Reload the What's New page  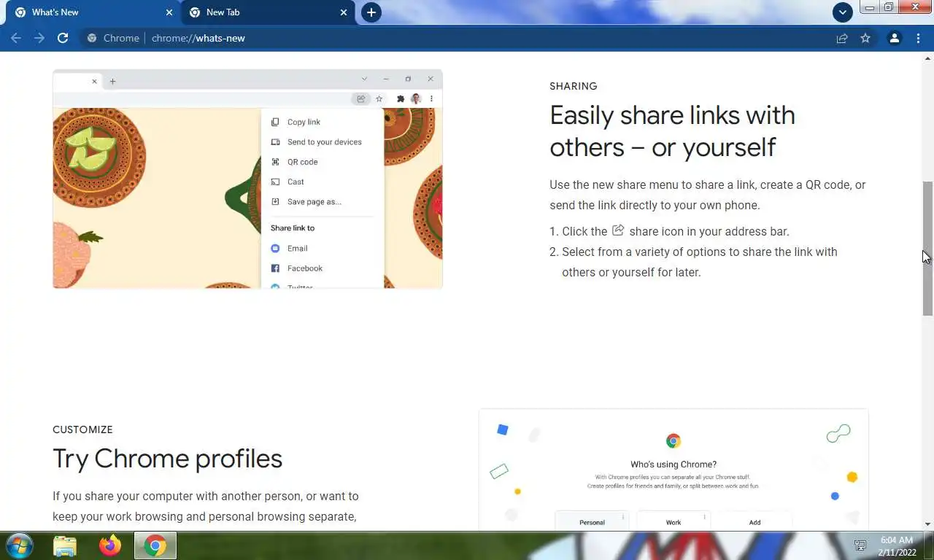(x=63, y=38)
